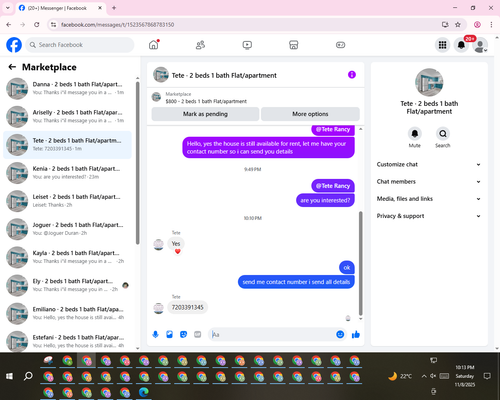Open a new browser tab
This screenshot has width=500, height=400.
tap(114, 8)
